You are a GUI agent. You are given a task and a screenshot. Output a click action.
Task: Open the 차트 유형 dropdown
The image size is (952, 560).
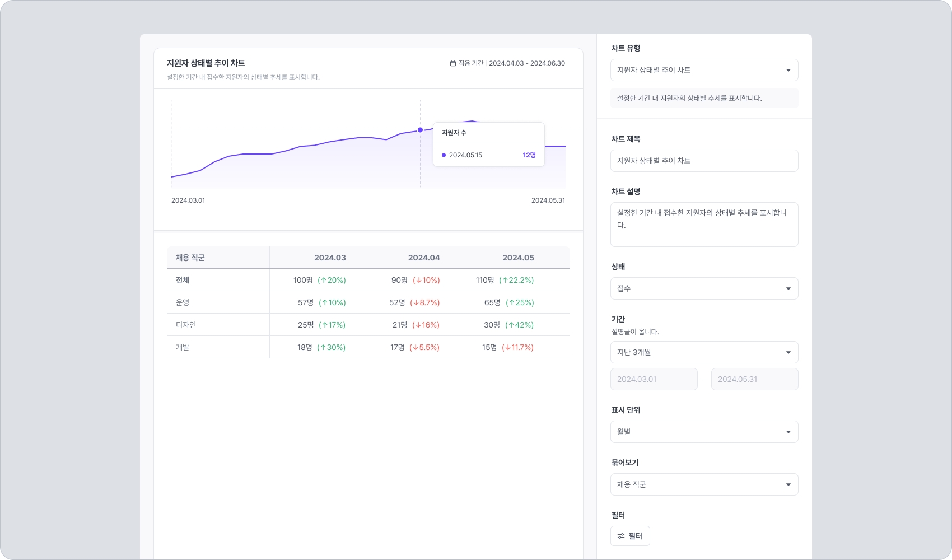click(704, 70)
